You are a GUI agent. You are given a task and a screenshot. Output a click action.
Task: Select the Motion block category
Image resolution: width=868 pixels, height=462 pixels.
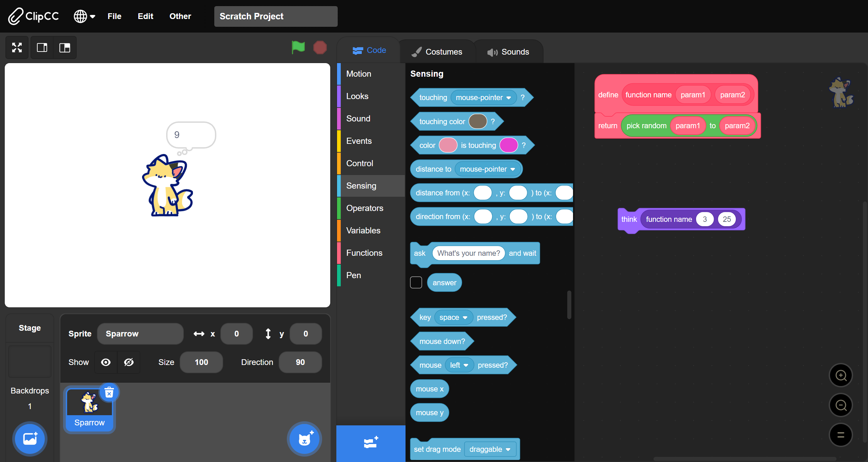coord(371,74)
